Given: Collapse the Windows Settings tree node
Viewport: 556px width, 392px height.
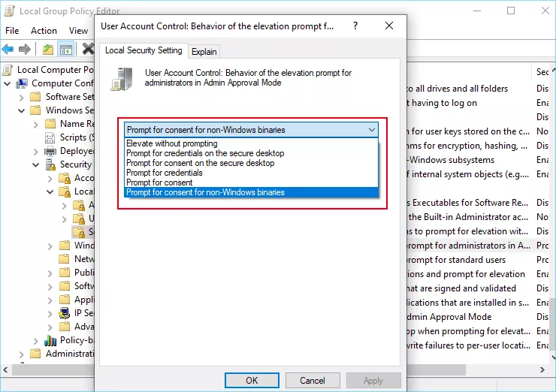Looking at the screenshot, I should click(x=22, y=111).
